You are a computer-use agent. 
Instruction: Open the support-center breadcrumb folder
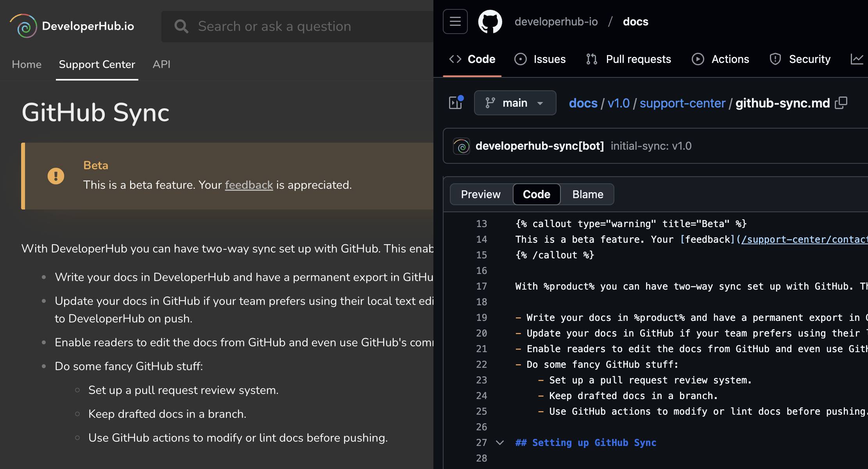click(682, 103)
